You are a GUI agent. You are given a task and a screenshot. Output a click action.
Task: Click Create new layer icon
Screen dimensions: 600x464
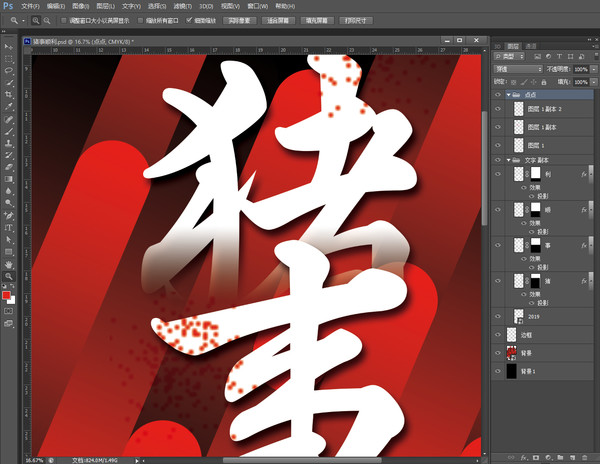coord(572,457)
